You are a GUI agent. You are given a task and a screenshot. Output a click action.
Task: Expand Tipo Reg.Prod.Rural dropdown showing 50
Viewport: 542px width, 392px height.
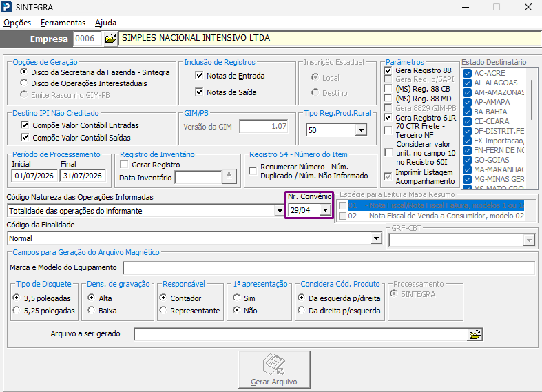tap(361, 130)
